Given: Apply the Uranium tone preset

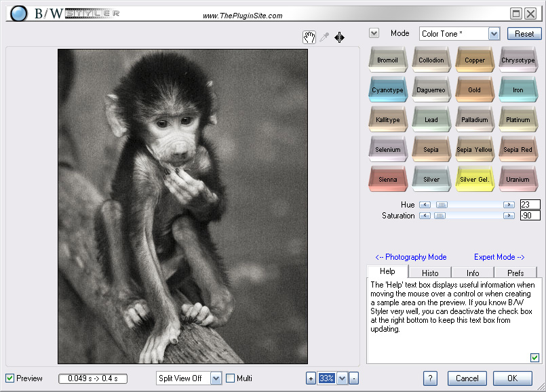Looking at the screenshot, I should (518, 179).
